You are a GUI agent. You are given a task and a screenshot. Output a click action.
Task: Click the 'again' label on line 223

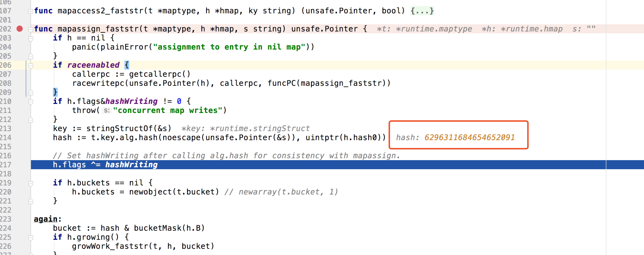click(46, 219)
